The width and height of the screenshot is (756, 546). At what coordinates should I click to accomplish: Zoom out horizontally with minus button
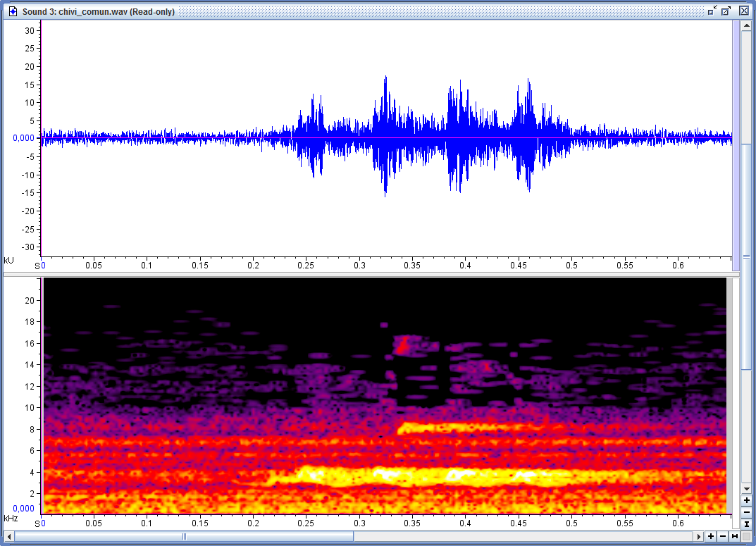(723, 537)
